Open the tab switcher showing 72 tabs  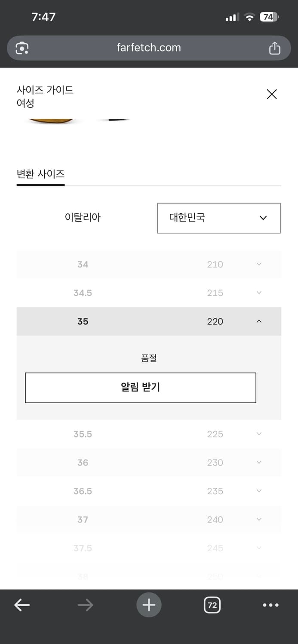pos(212,605)
